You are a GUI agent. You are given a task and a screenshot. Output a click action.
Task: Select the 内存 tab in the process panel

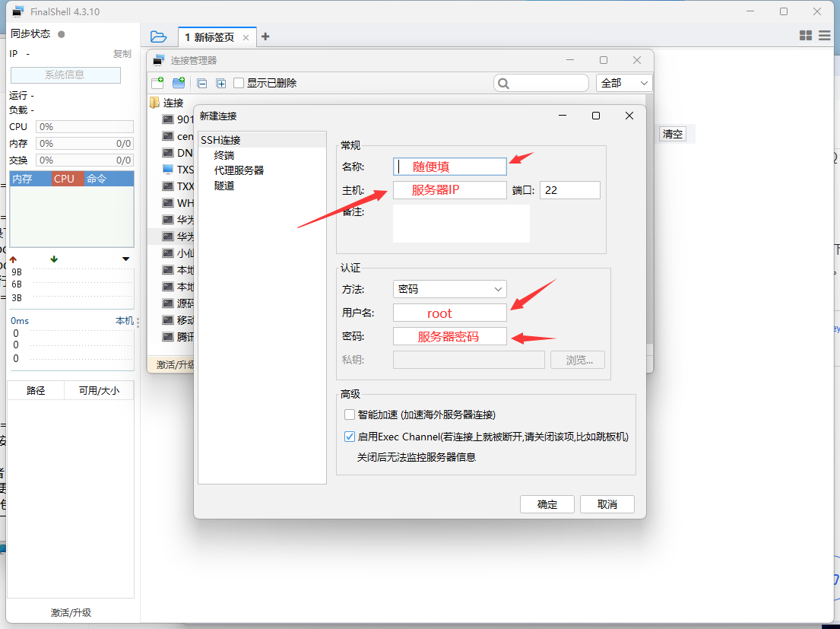click(30, 179)
